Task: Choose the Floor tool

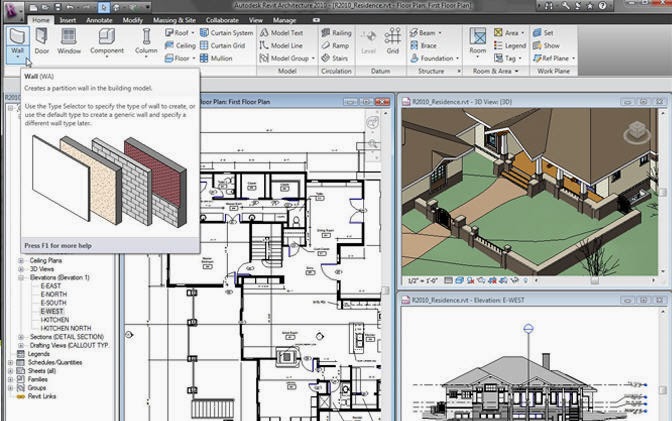Action: click(177, 58)
